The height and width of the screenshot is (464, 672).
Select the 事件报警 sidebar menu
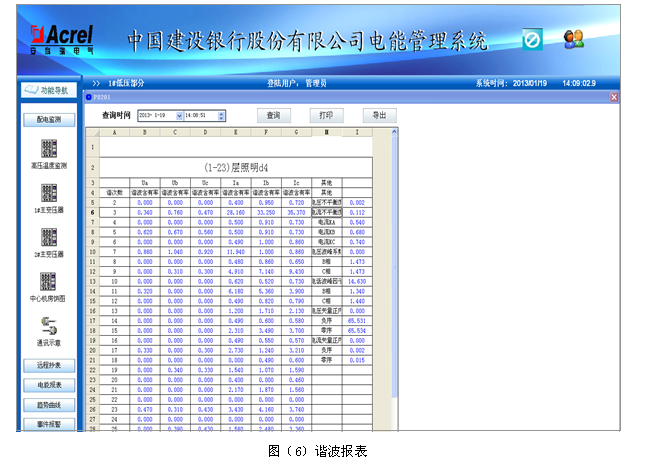[49, 424]
